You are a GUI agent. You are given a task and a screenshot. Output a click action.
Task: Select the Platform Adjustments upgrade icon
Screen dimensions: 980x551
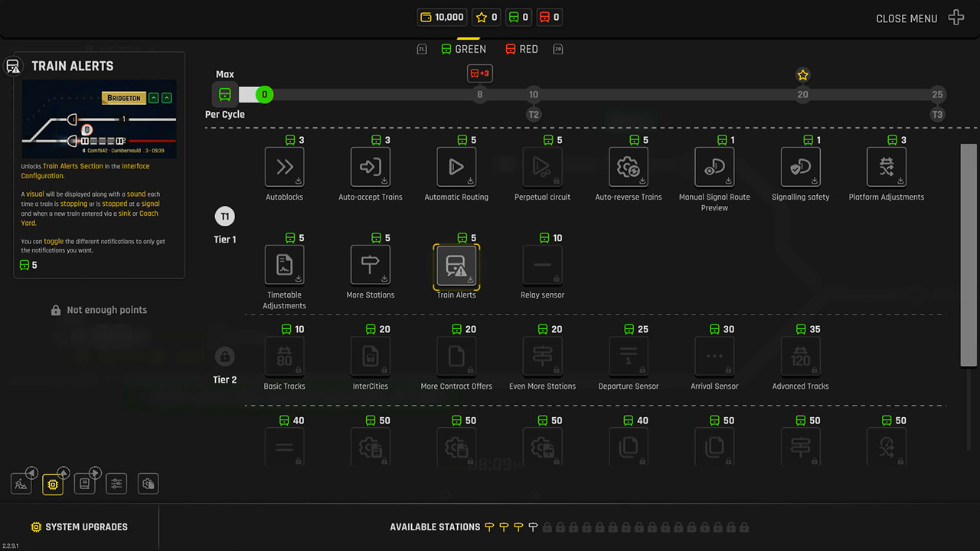point(886,167)
